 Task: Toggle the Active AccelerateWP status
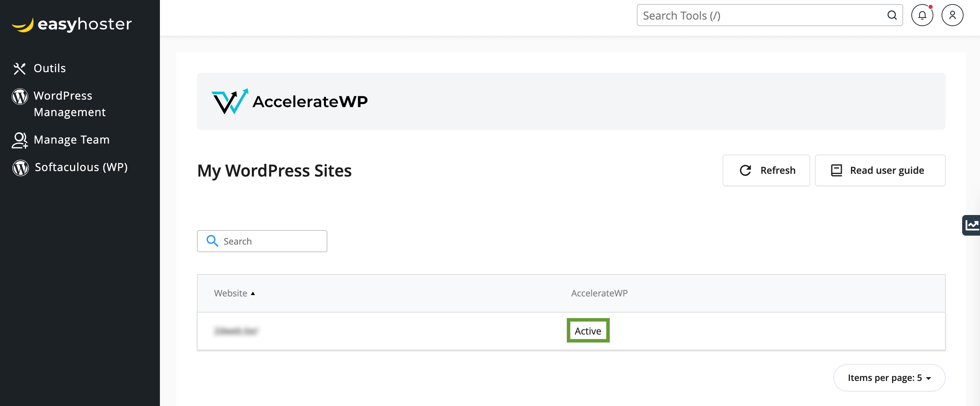587,330
